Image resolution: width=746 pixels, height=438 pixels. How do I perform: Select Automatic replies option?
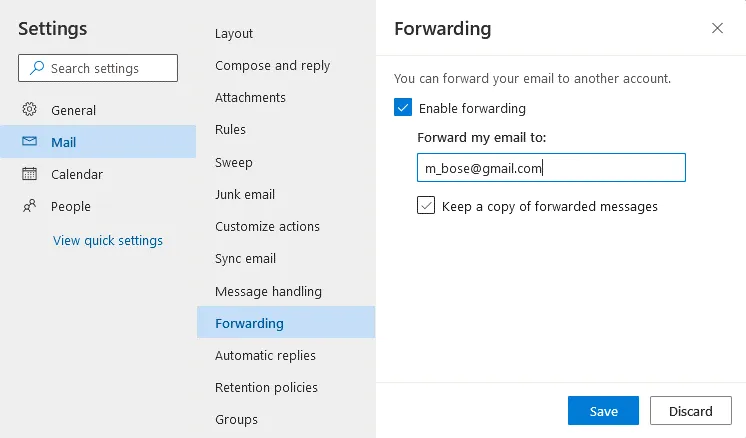pyautogui.click(x=265, y=355)
